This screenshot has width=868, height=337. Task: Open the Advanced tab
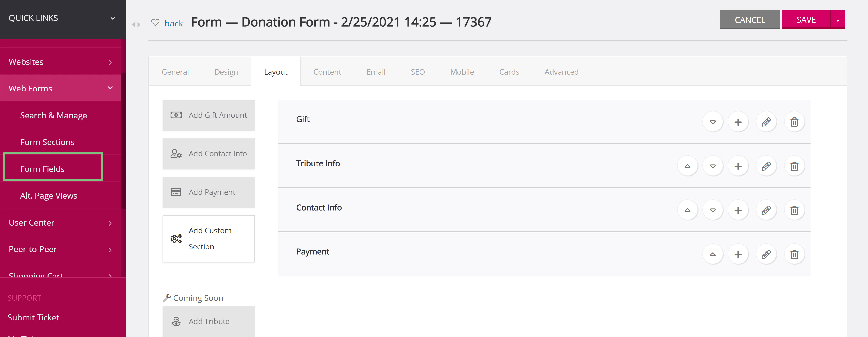pyautogui.click(x=561, y=72)
